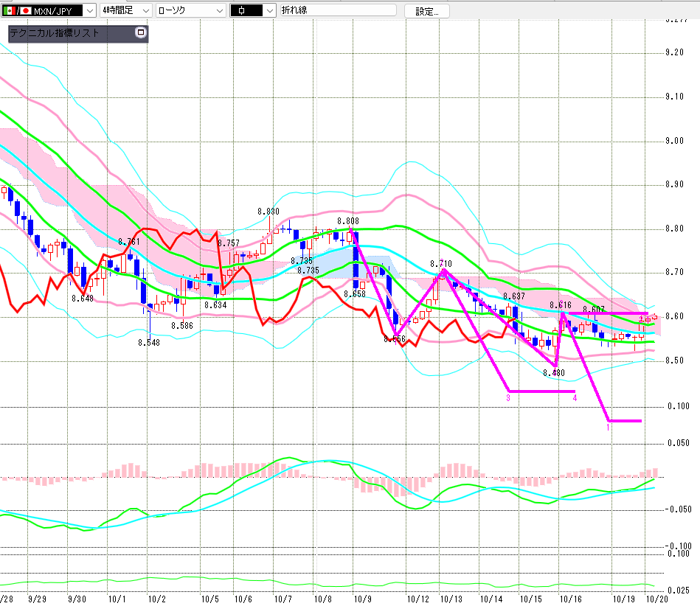This screenshot has height=606, width=700.
Task: Click the 9.20 price axis label
Action: tap(674, 52)
